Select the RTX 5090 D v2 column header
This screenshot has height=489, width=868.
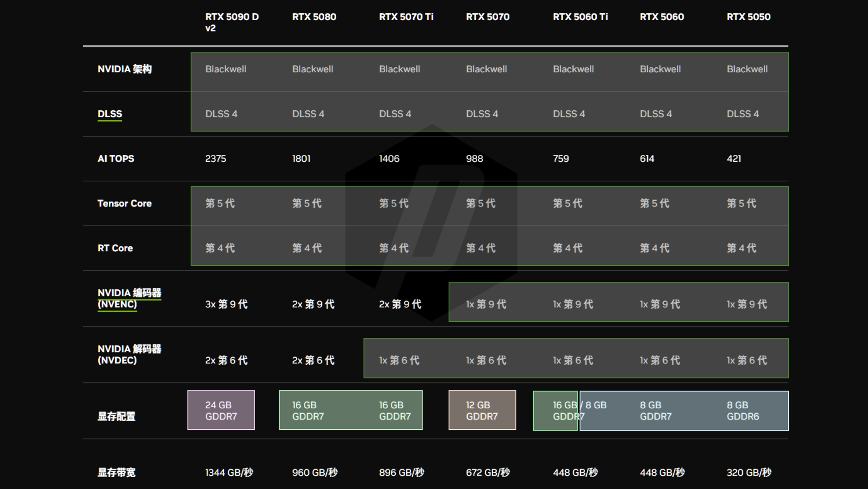(232, 22)
